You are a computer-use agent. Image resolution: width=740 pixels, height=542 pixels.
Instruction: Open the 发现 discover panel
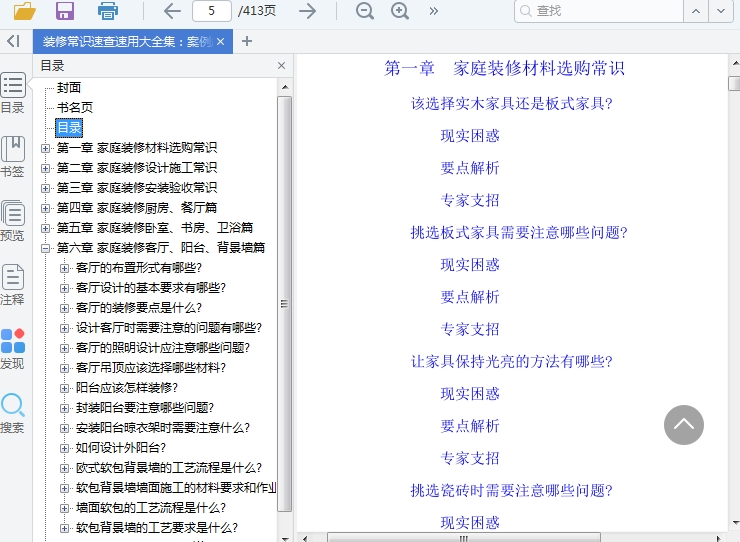(13, 349)
